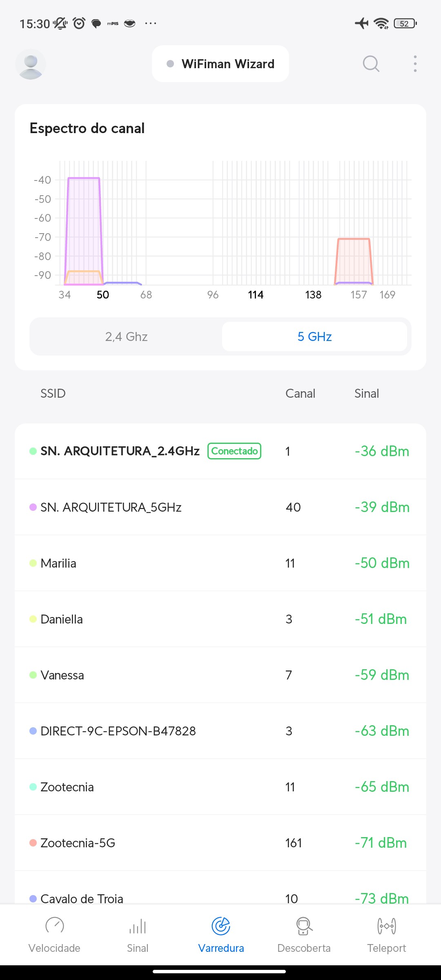
Task: Tap the purple channel 40 spectrum peak
Action: [84, 220]
